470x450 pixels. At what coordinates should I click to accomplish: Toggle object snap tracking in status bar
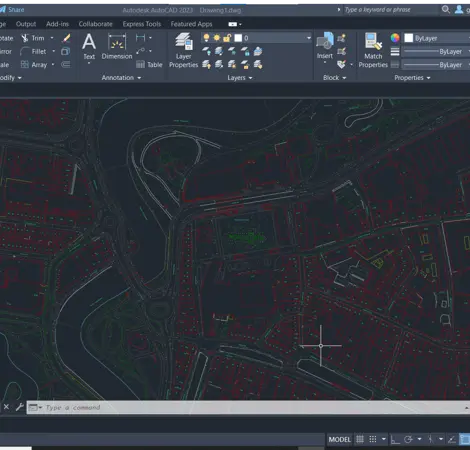click(452, 440)
